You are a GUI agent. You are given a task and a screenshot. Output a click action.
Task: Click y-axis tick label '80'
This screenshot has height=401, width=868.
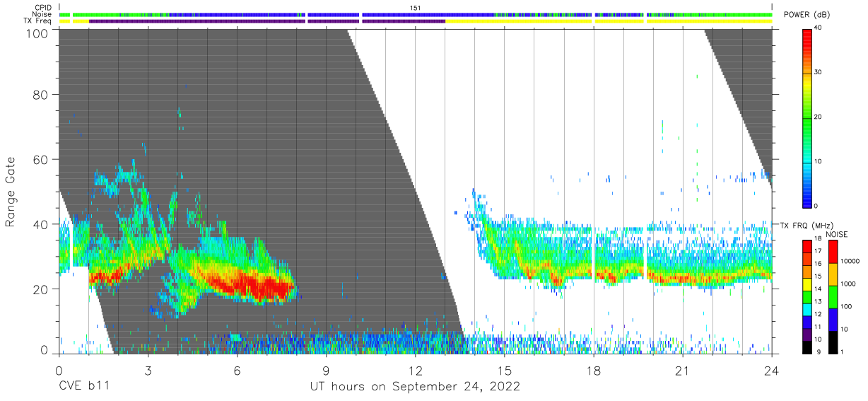(x=41, y=95)
